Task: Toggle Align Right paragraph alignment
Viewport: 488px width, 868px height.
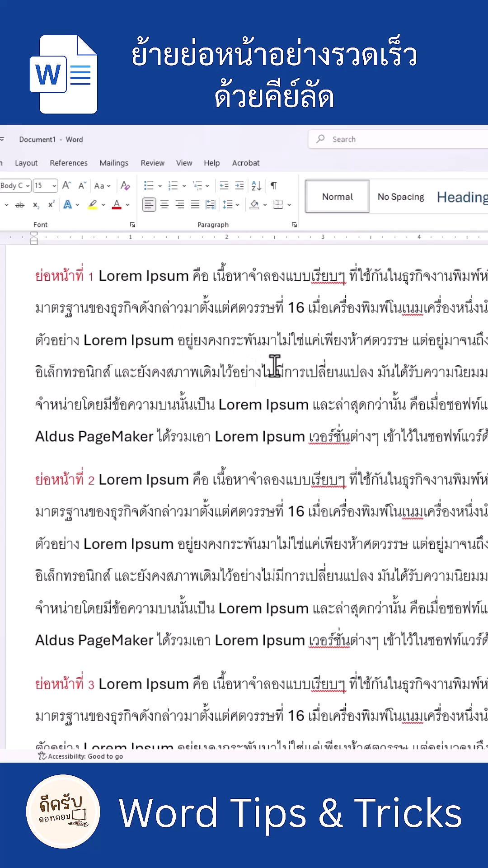Action: [180, 205]
